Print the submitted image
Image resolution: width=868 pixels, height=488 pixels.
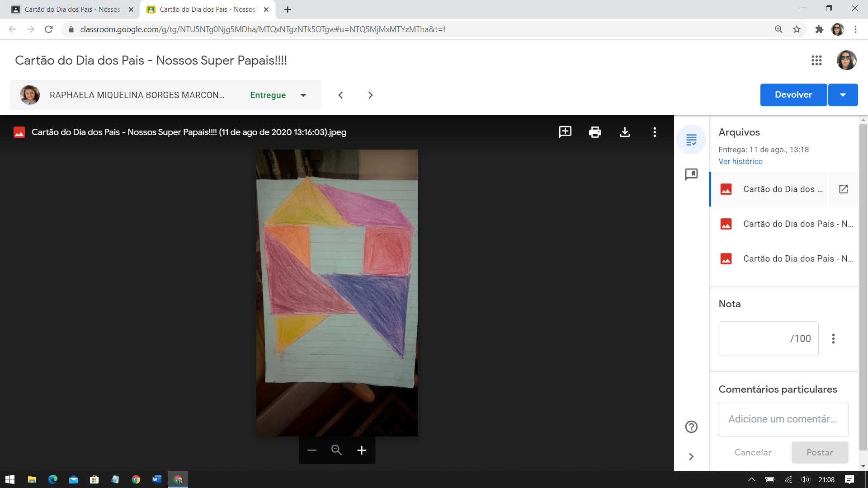coord(595,132)
